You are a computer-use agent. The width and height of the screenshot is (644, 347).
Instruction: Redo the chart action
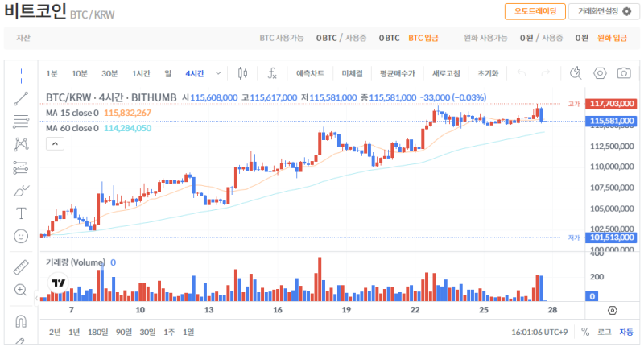click(546, 73)
